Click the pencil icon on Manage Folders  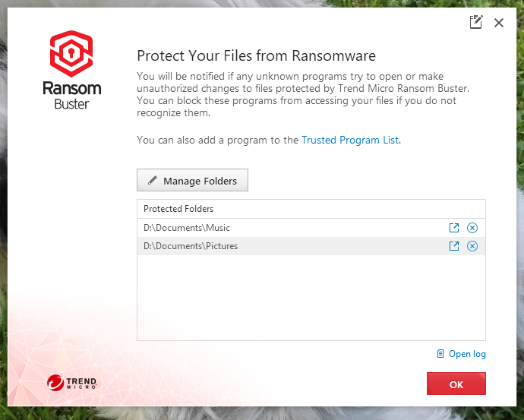tap(152, 181)
